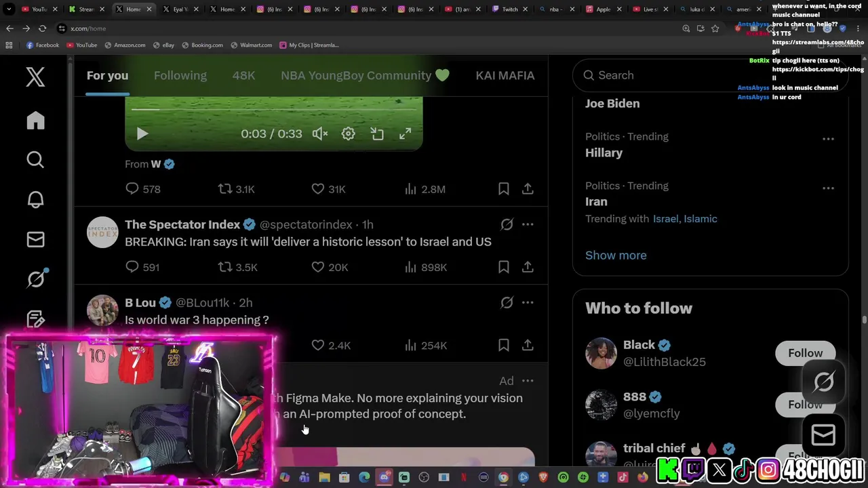Click Show more under trends
868x488 pixels.
pyautogui.click(x=616, y=256)
